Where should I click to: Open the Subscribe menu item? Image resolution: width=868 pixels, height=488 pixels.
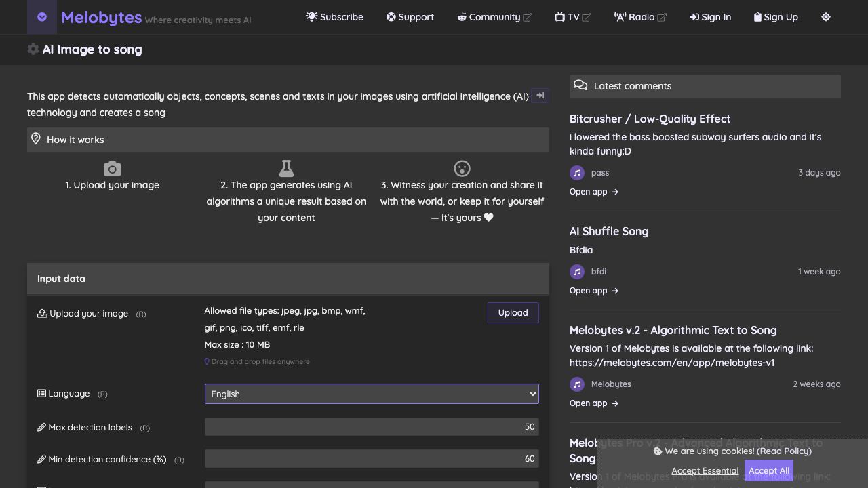334,17
